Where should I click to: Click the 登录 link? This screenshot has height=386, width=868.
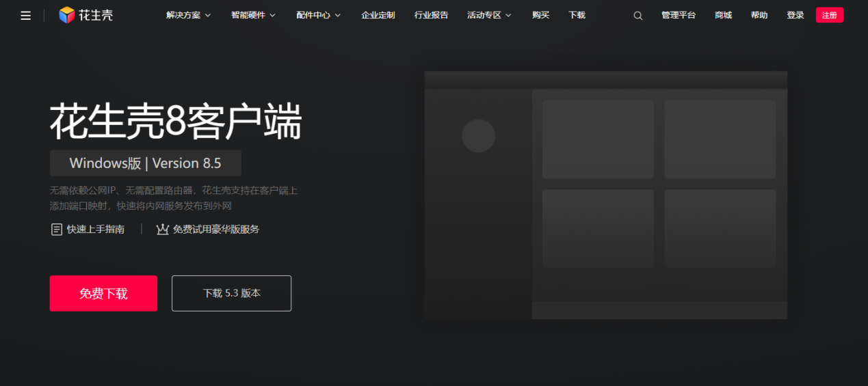[795, 15]
